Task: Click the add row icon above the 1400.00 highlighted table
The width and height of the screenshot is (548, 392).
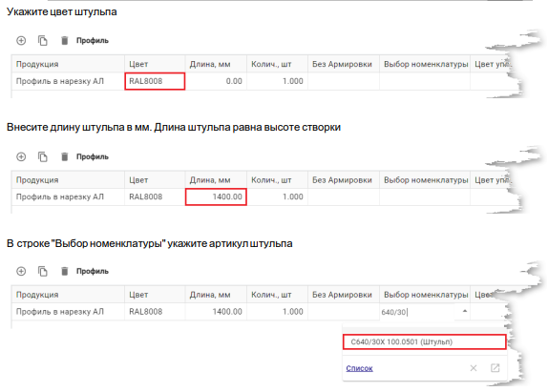Action: pyautogui.click(x=21, y=156)
